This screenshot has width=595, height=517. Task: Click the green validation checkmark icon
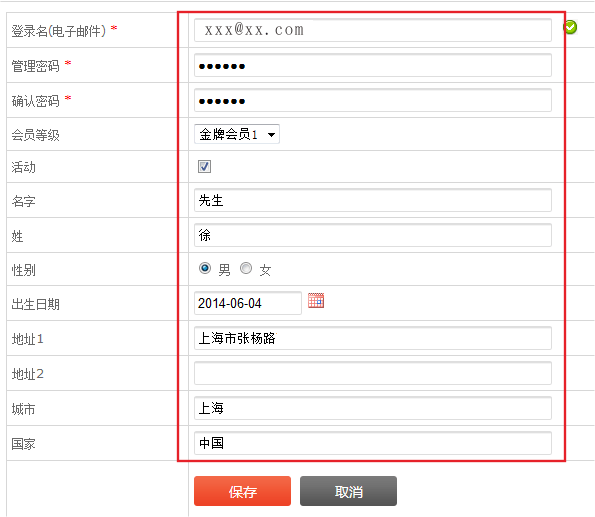click(570, 27)
